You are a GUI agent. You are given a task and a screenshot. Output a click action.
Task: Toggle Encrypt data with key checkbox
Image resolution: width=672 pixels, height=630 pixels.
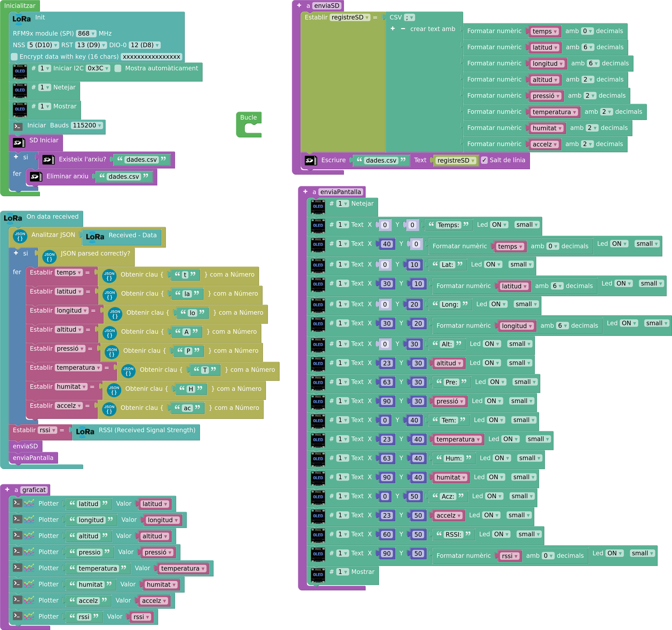pyautogui.click(x=14, y=56)
